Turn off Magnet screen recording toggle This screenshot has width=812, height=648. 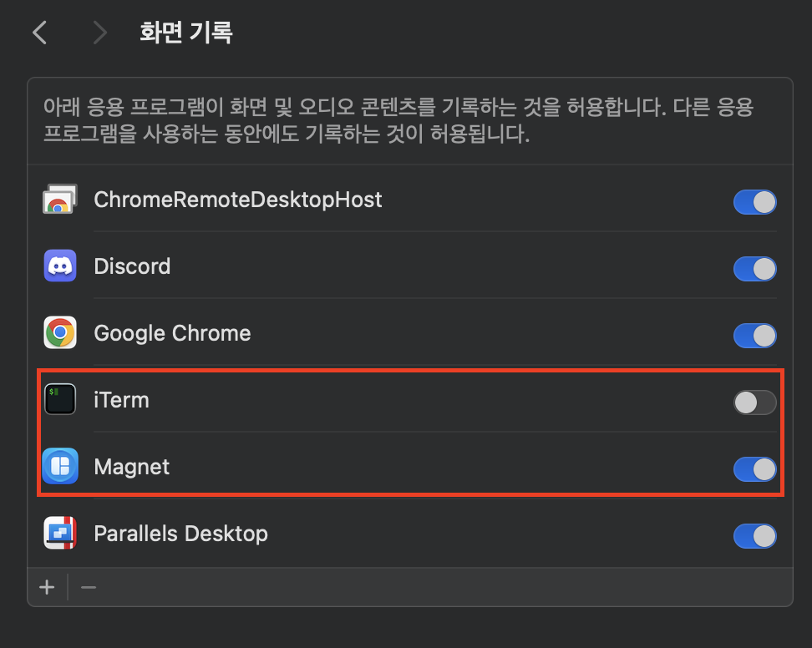(x=754, y=469)
